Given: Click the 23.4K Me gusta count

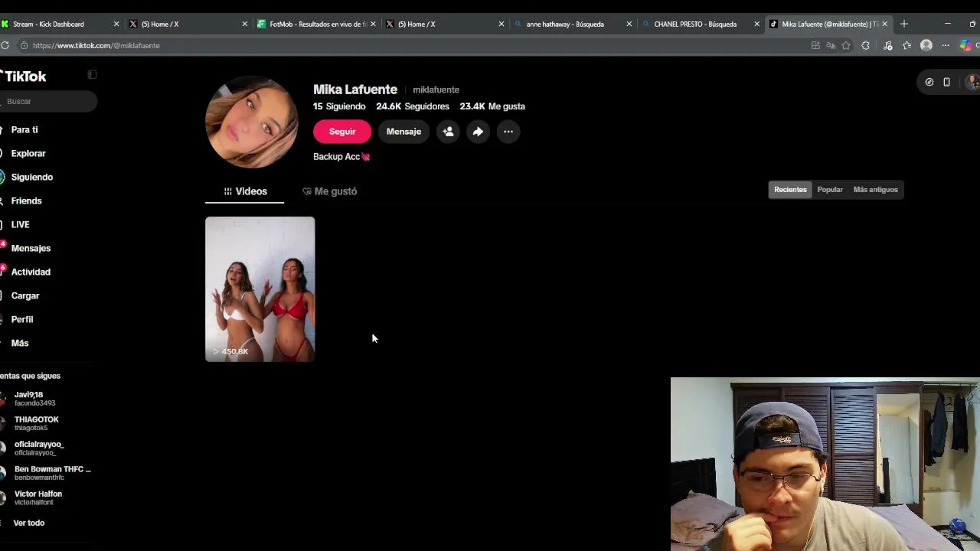Looking at the screenshot, I should [492, 106].
